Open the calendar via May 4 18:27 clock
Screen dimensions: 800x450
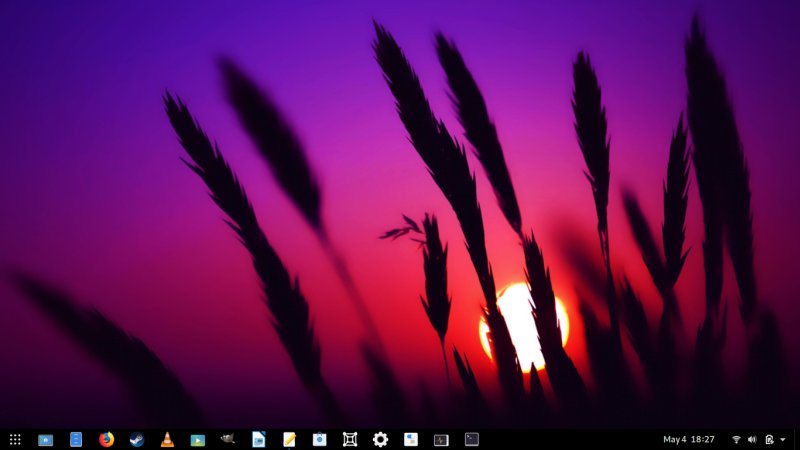pos(689,439)
